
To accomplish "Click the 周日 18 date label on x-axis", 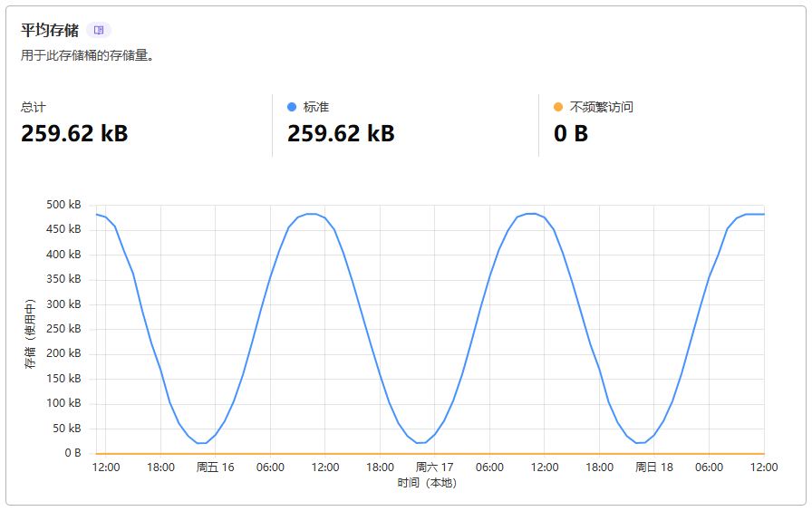I will click(x=653, y=468).
